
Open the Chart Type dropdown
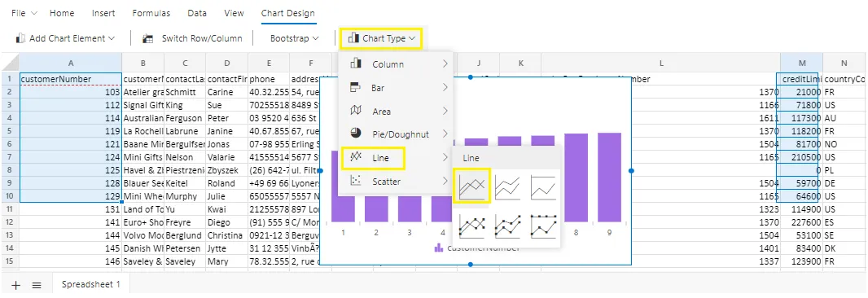(381, 38)
